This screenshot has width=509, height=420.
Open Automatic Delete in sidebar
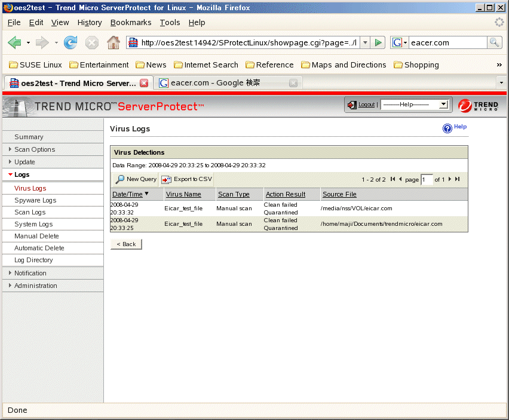(x=39, y=248)
